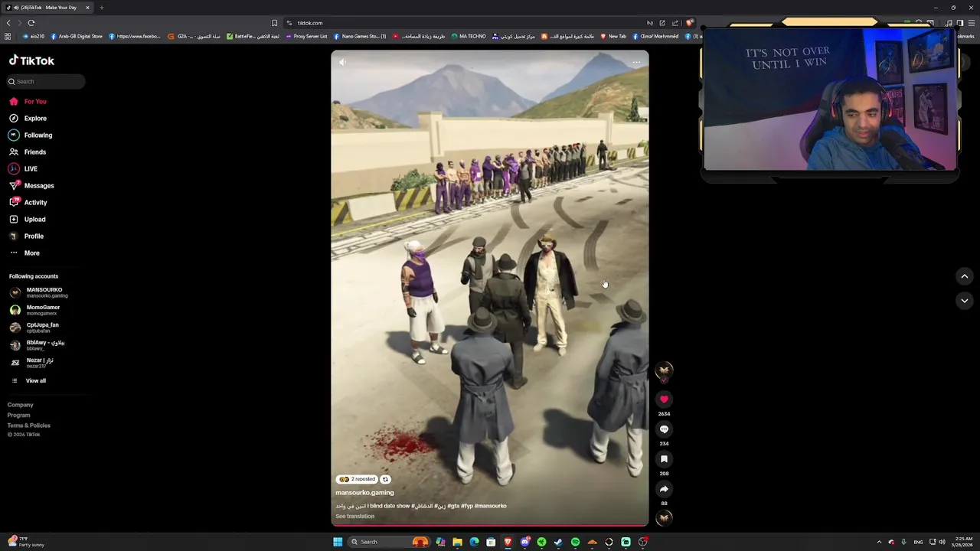The height and width of the screenshot is (551, 980).
Task: Toggle the repost icon next to 2 reposted
Action: [x=385, y=479]
